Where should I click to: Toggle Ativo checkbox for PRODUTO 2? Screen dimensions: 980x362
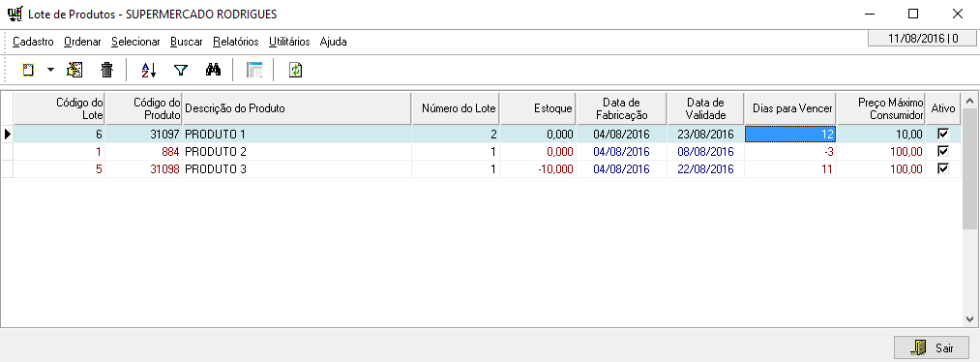coord(944,151)
